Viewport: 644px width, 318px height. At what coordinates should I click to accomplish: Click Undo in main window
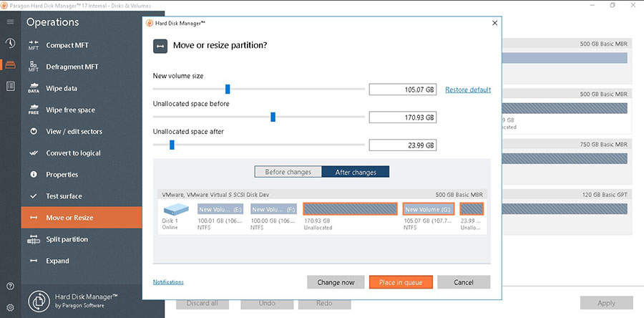[267, 303]
